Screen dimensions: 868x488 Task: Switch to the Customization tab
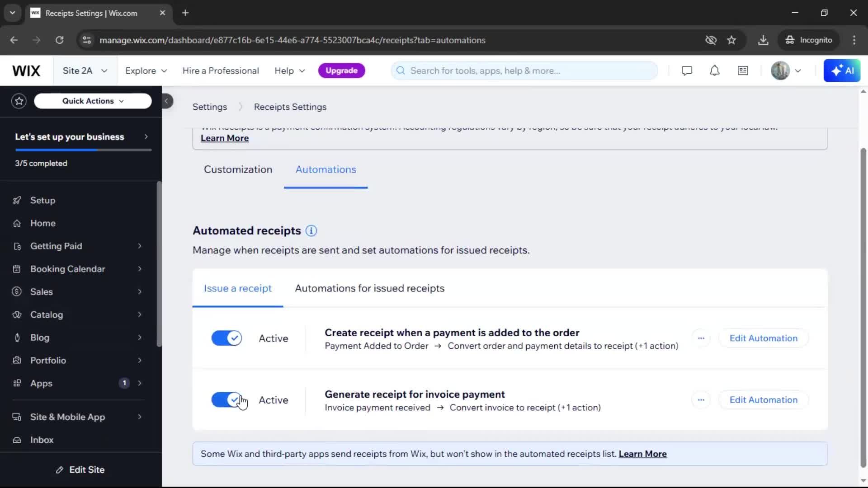(238, 169)
